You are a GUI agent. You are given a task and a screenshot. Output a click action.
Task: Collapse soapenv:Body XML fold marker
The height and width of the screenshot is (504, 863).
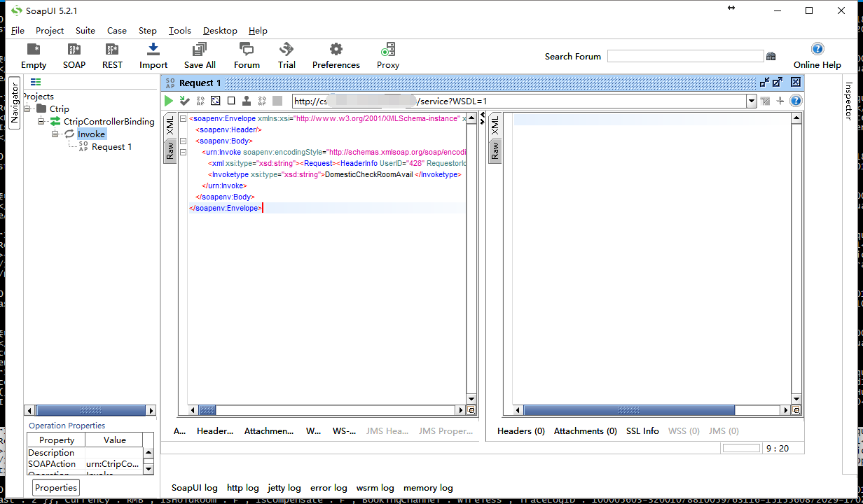click(184, 141)
